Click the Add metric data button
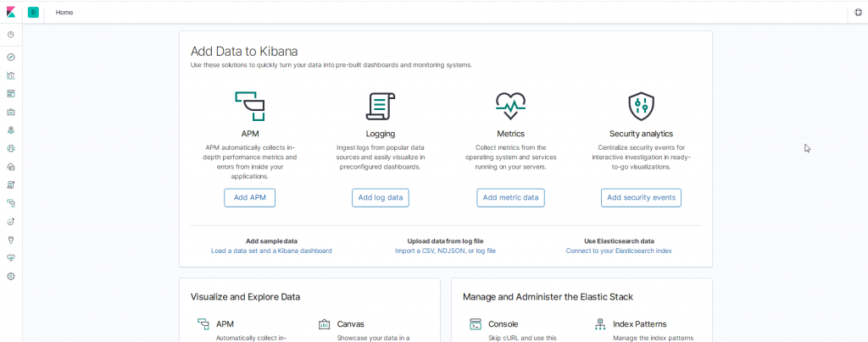The image size is (868, 342). (510, 198)
